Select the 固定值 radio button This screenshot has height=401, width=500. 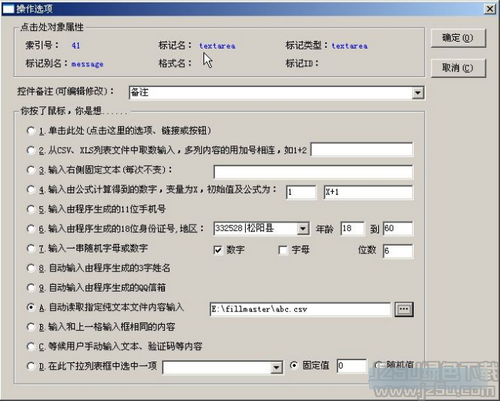294,365
